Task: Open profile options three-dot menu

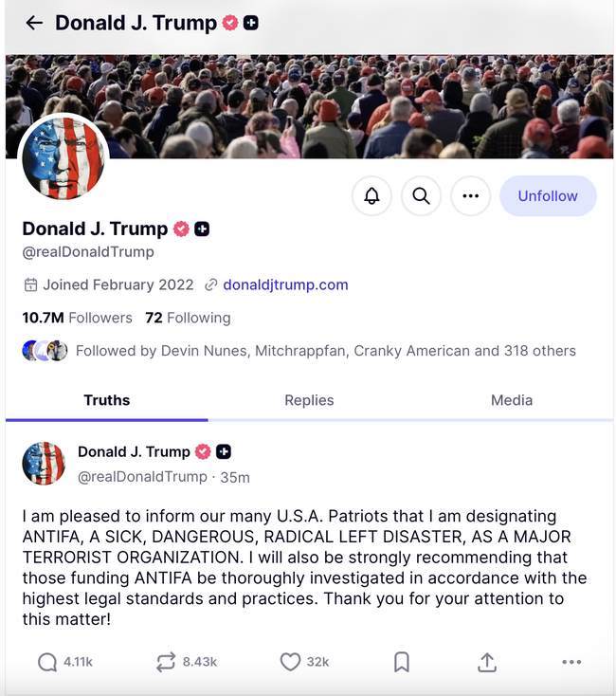Action: [x=470, y=196]
